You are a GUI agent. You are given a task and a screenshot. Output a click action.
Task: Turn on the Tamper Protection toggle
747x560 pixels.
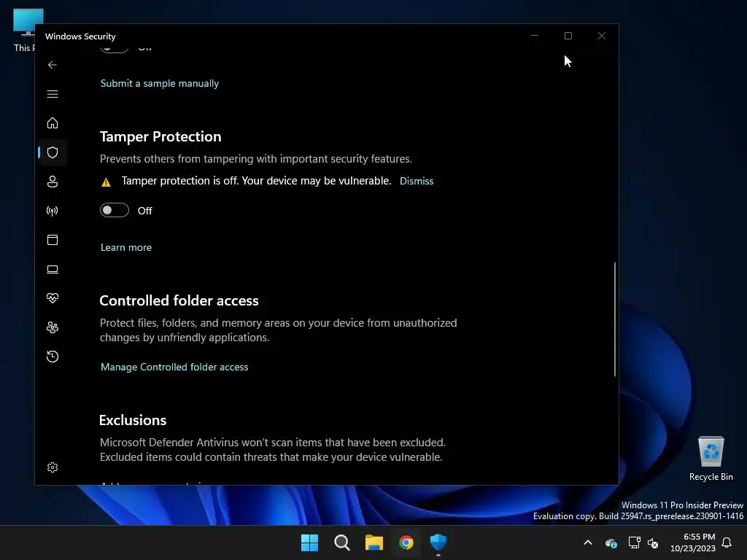coord(115,210)
